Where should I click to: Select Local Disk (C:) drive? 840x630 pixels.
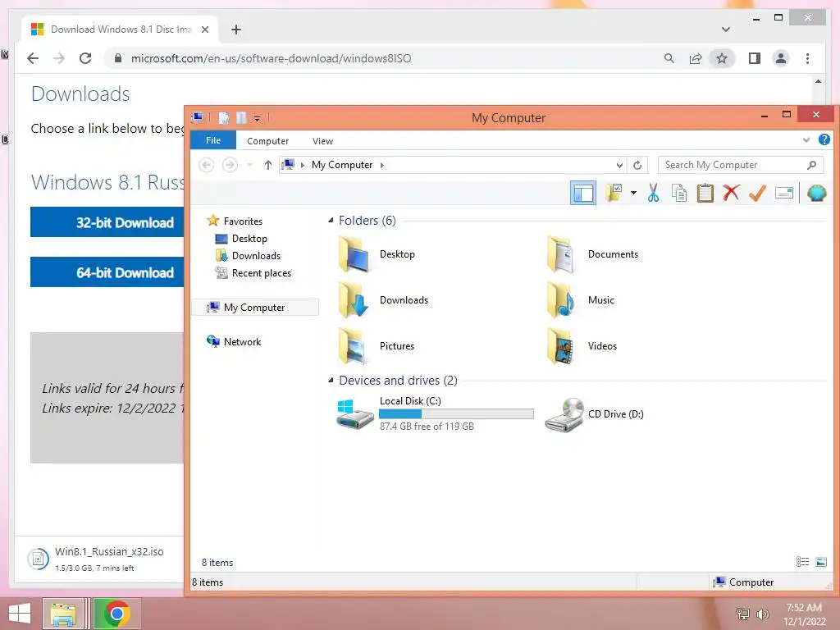[435, 413]
